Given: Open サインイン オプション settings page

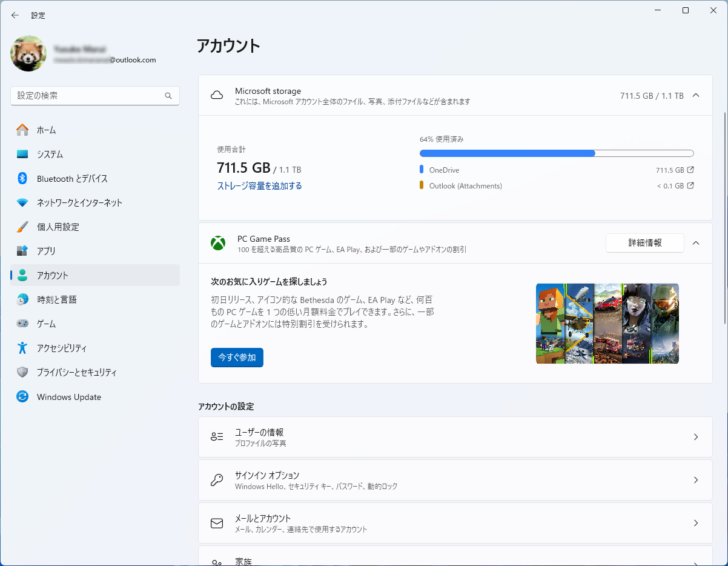Looking at the screenshot, I should [x=455, y=480].
